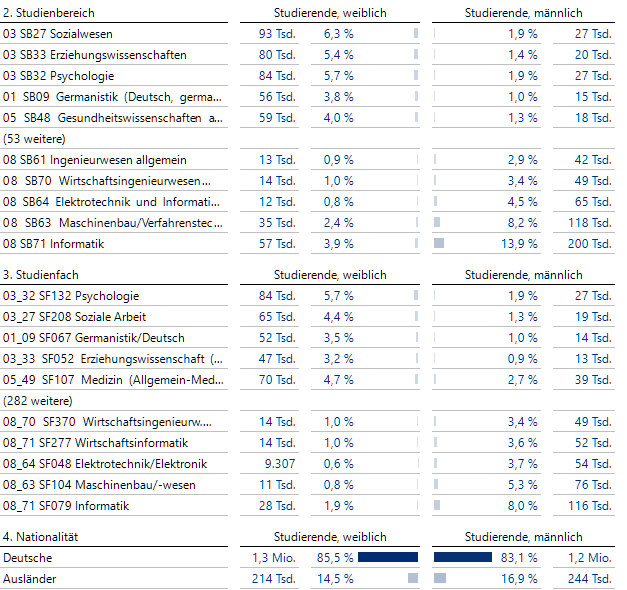Expand the "(282 weitere)" hidden rows
627x590 pixels.
(x=35, y=401)
